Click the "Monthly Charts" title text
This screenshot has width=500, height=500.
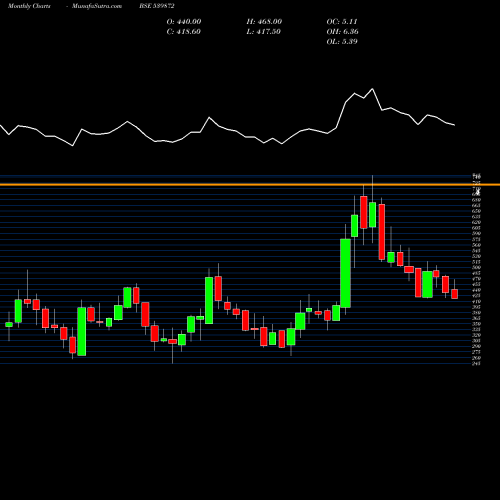coord(29,6)
